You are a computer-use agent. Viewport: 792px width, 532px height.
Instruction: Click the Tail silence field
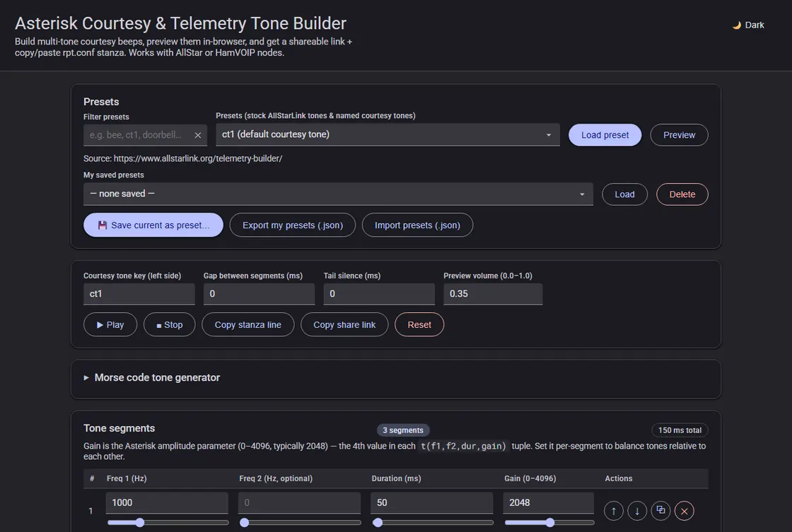(x=379, y=294)
